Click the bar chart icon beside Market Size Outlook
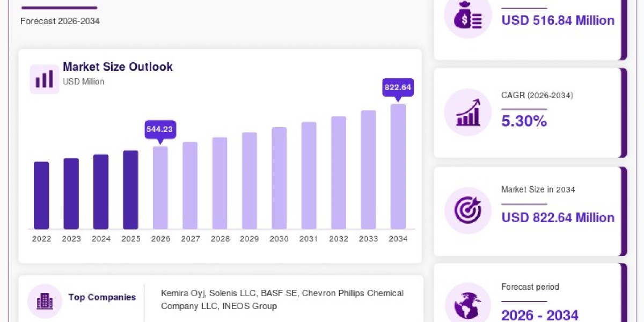This screenshot has height=322, width=644. 44,79
